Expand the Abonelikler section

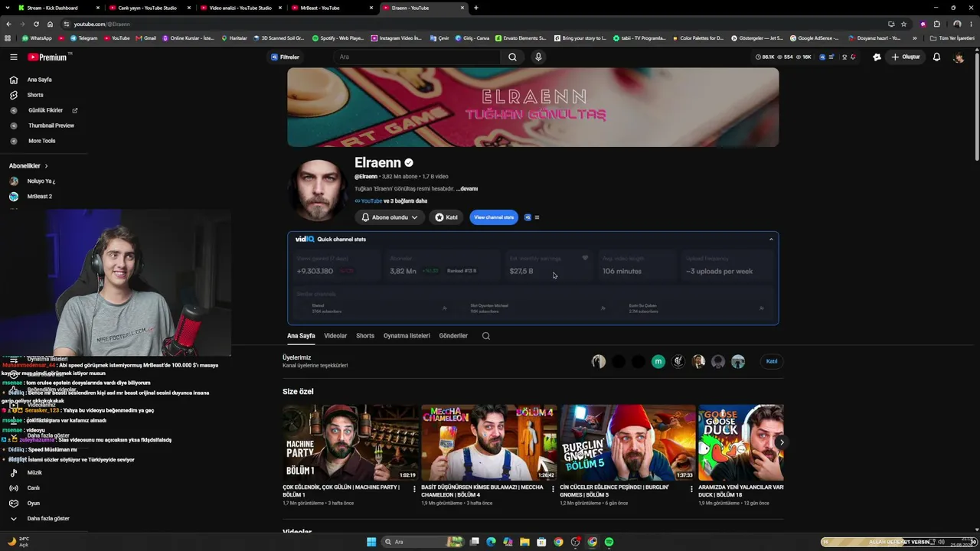click(x=28, y=166)
